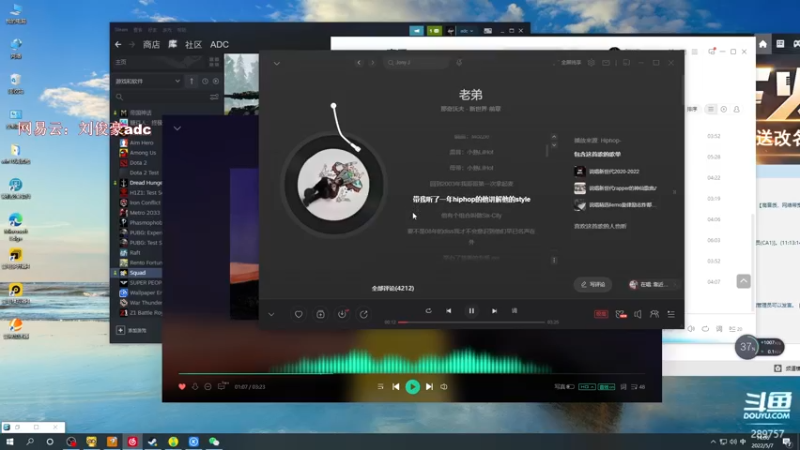The height and width of the screenshot is (450, 800).
Task: Open the Windows Start menu
Action: coord(10,441)
